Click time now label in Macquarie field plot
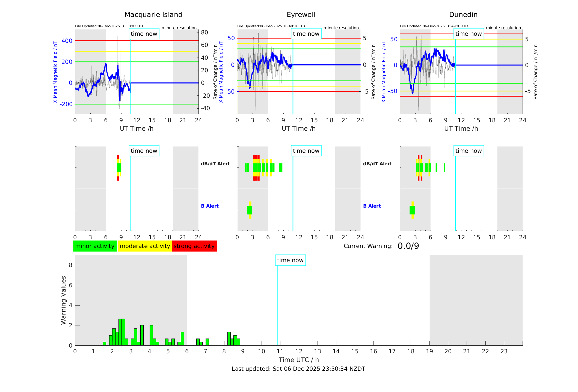 [144, 34]
